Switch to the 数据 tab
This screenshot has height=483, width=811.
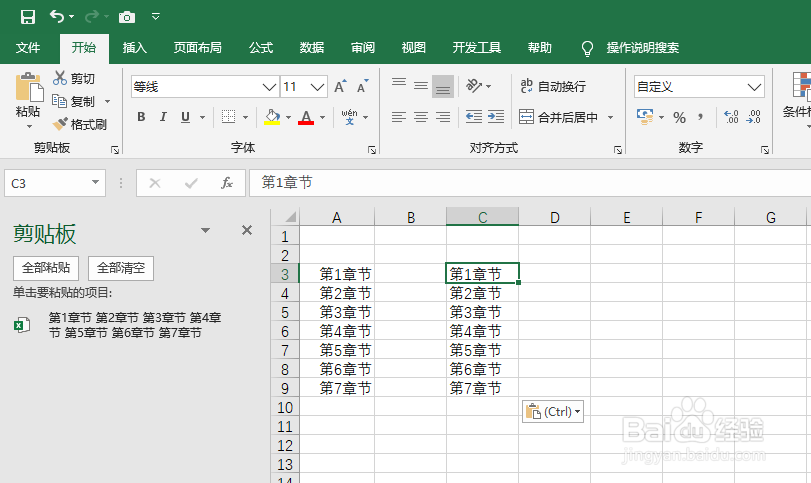click(x=312, y=48)
